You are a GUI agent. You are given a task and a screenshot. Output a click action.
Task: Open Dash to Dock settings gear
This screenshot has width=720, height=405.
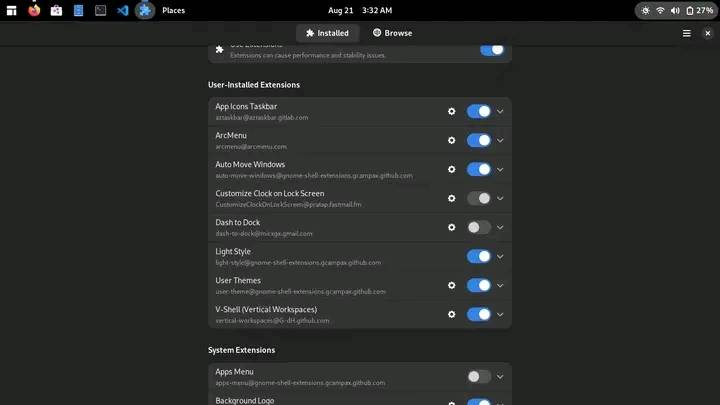click(x=451, y=227)
